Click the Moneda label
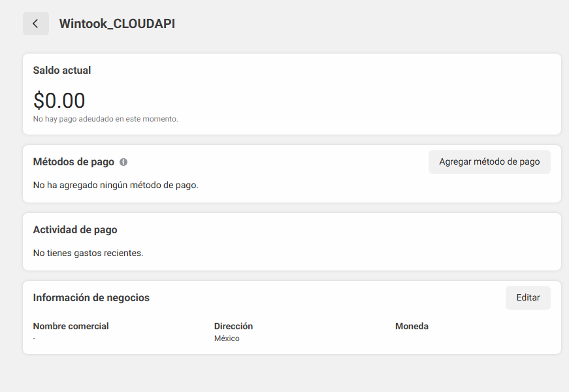 [x=412, y=326]
